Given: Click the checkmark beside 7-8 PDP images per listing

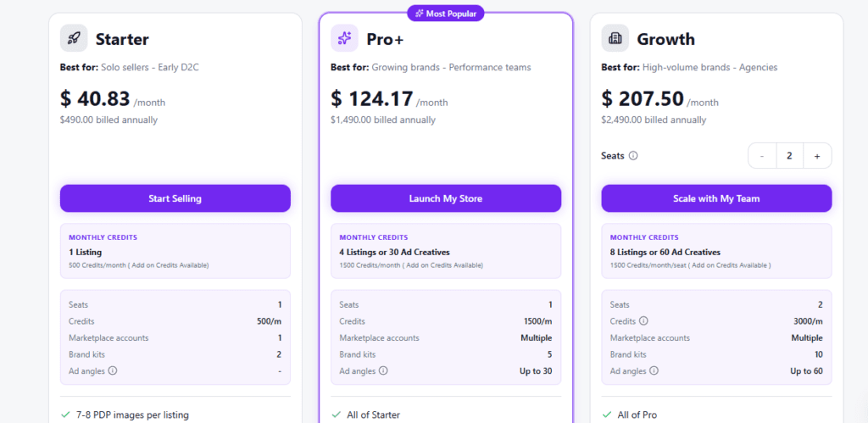Looking at the screenshot, I should pyautogui.click(x=65, y=415).
